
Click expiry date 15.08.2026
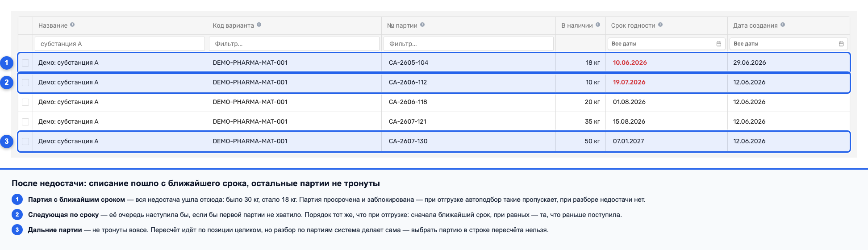629,121
